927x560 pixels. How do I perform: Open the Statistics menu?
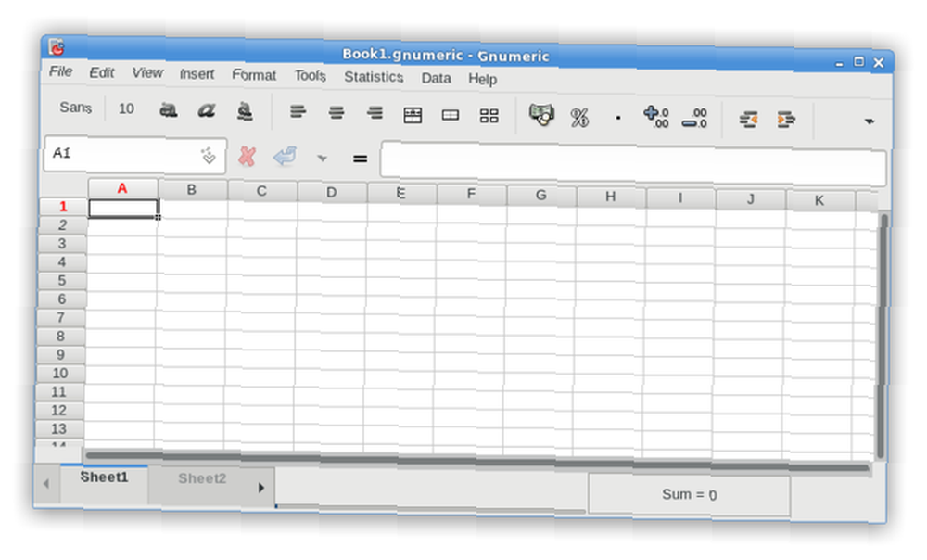tap(374, 77)
